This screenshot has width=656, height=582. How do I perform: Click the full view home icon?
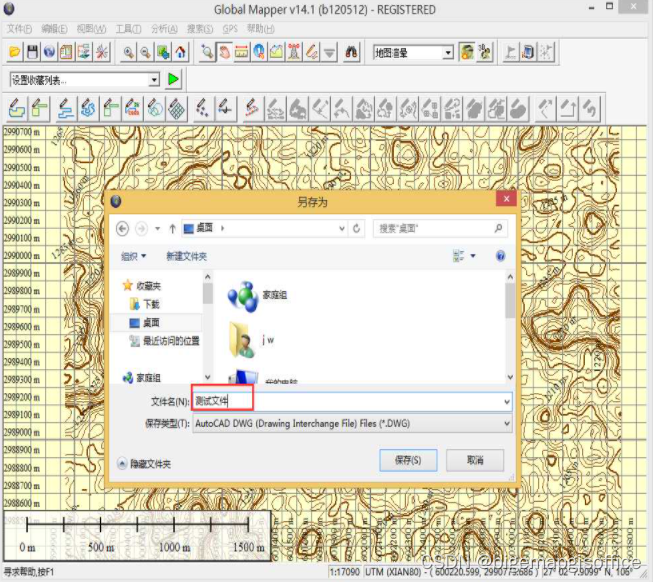(180, 52)
